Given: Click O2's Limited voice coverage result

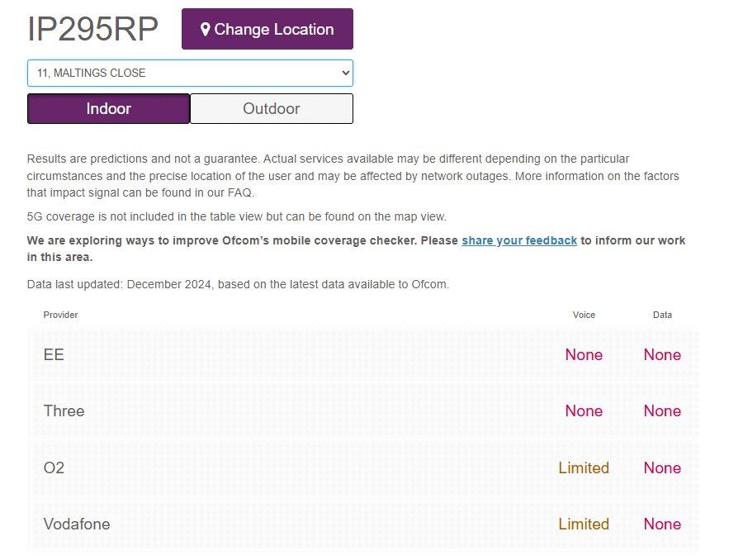Looking at the screenshot, I should 583,467.
